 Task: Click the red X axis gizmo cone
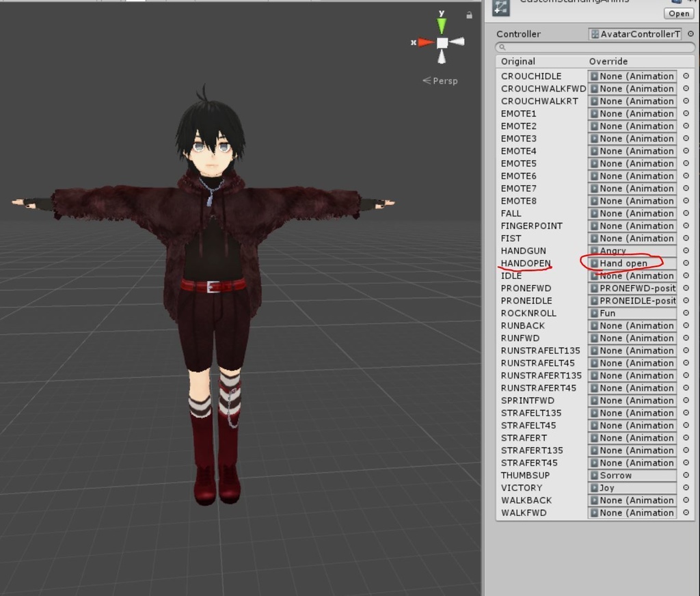click(426, 42)
